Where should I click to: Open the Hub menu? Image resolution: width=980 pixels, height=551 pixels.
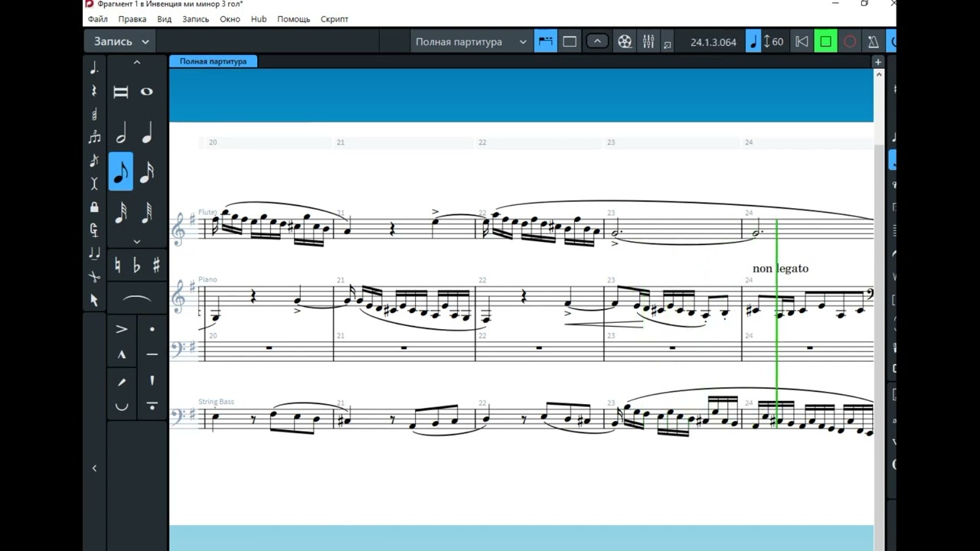click(x=259, y=19)
